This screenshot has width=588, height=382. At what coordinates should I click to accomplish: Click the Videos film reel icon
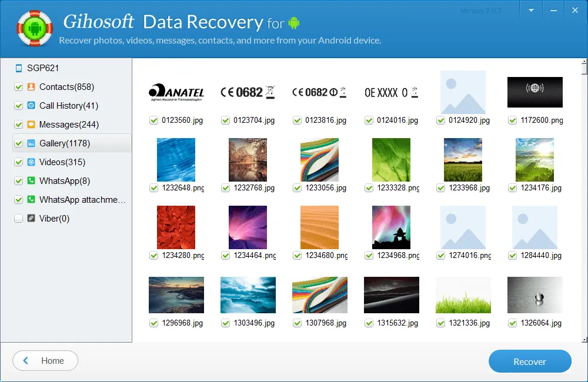click(31, 162)
